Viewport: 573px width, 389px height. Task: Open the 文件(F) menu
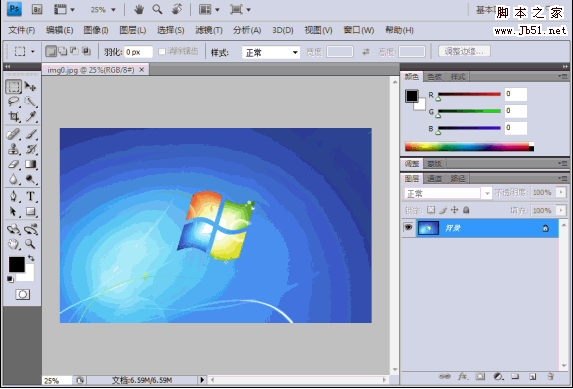pos(22,30)
